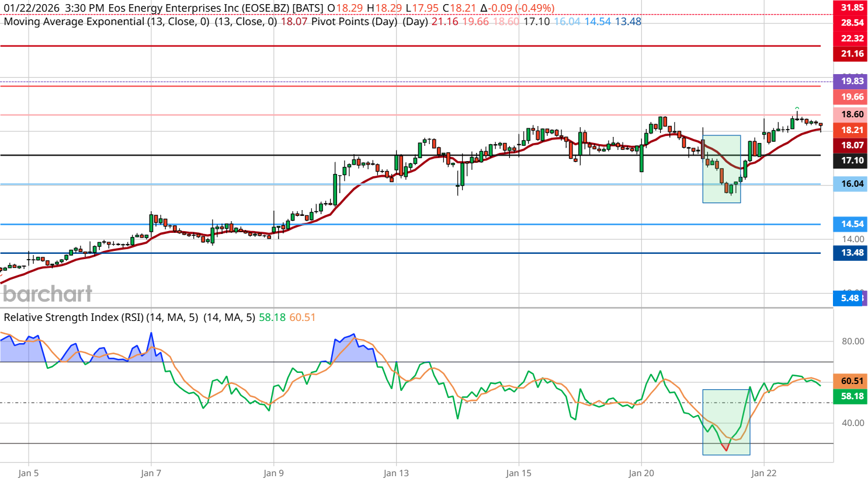This screenshot has width=868, height=482.
Task: Click the "40.00" RSI axis label
Action: click(853, 423)
